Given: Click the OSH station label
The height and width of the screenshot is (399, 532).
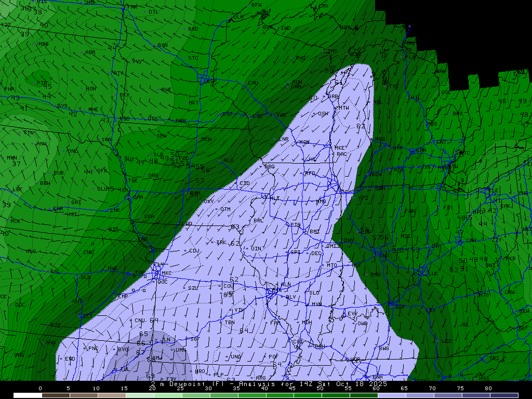Looking at the screenshot, I should pyautogui.click(x=323, y=114).
